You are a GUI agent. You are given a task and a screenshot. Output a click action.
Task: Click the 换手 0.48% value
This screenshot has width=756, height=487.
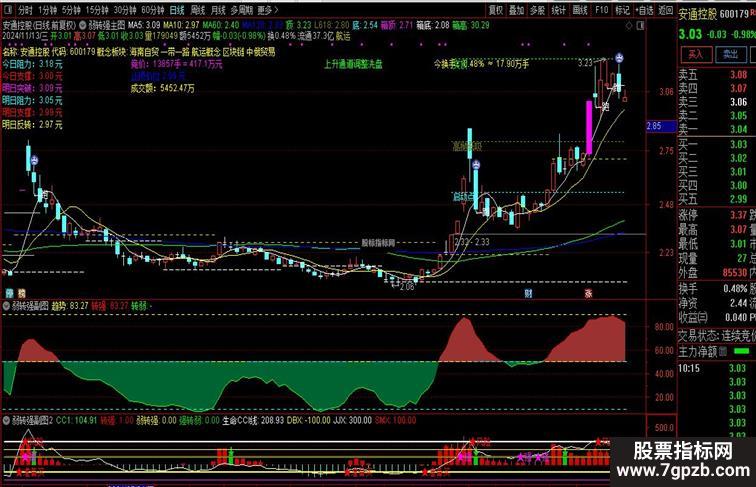[x=735, y=289]
